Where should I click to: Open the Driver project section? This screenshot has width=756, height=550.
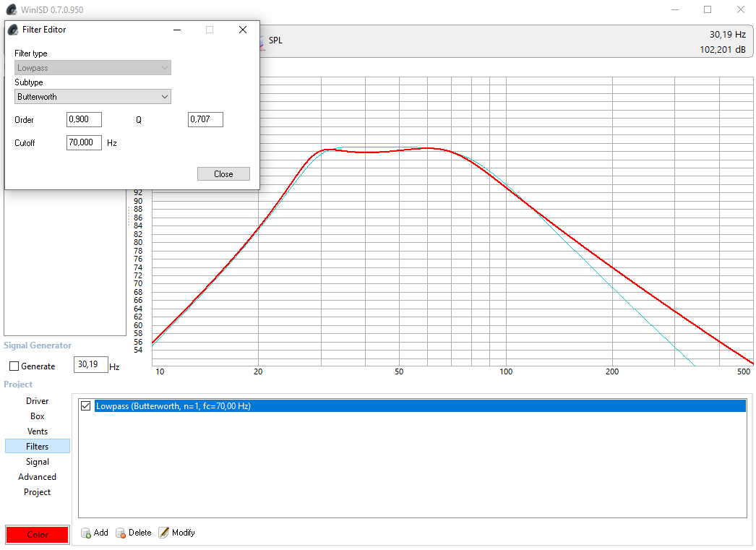tap(38, 401)
